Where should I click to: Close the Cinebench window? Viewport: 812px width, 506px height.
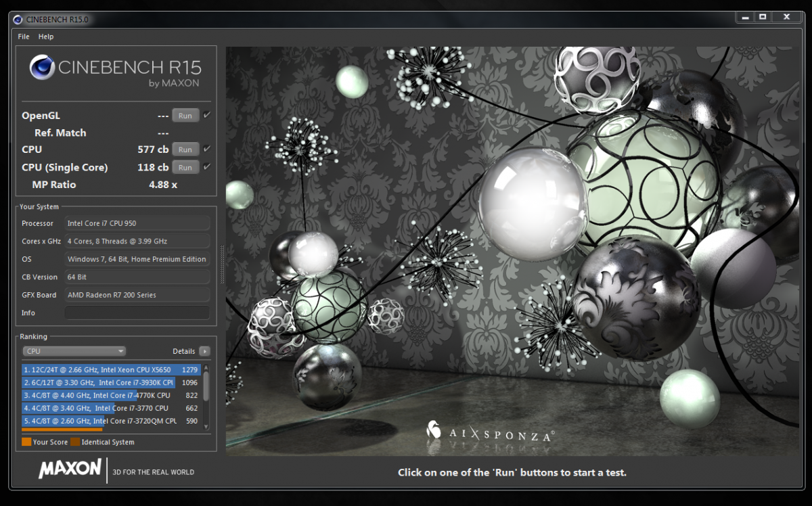[x=786, y=16]
